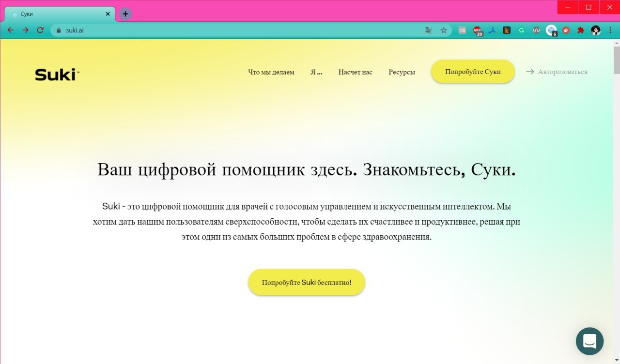Go back to previous page

coord(11,30)
